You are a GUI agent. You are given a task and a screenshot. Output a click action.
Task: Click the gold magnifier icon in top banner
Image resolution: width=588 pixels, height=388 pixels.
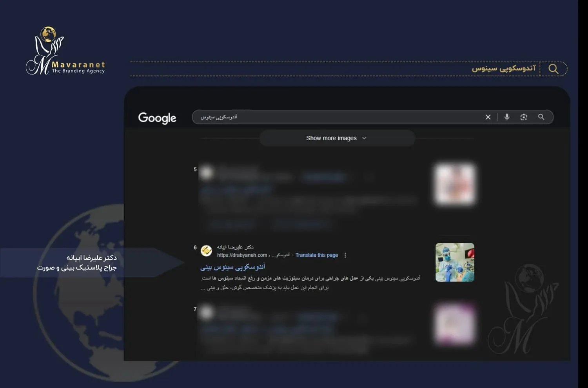554,69
